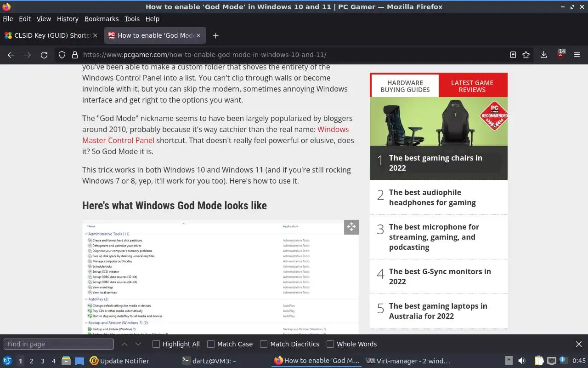
Task: Open the Edit menu
Action: [25, 19]
